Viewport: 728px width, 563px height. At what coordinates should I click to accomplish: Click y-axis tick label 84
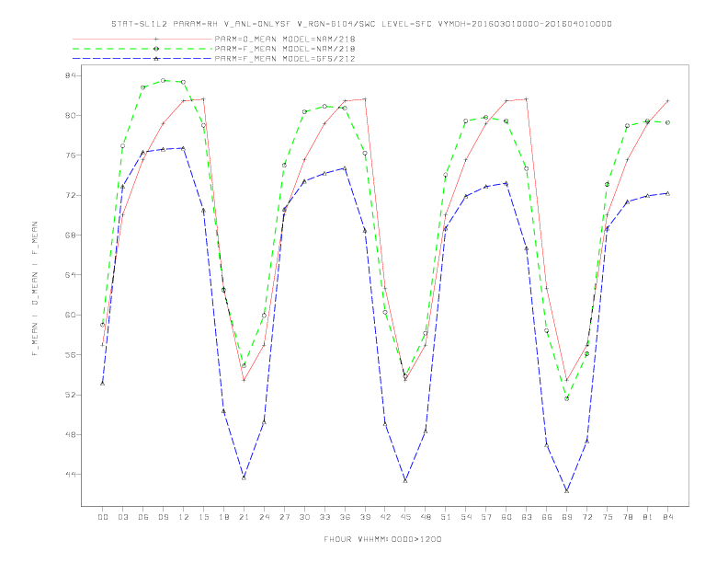tap(70, 75)
